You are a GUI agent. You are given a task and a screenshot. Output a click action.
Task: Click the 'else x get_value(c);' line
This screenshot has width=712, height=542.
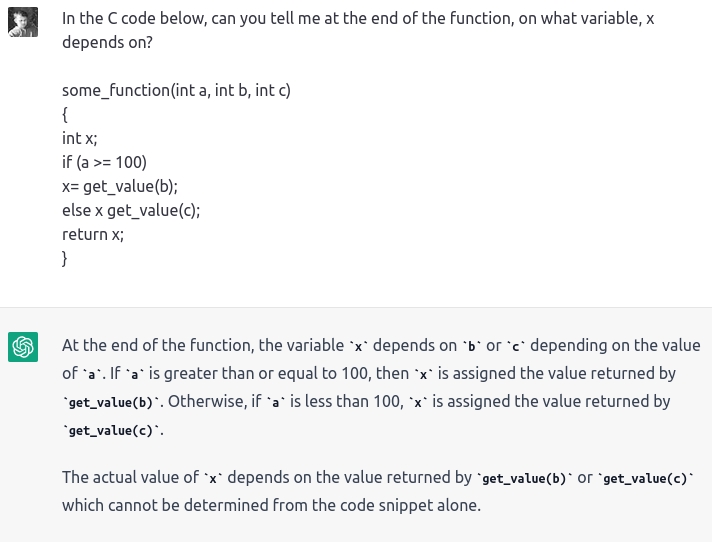[x=131, y=211]
